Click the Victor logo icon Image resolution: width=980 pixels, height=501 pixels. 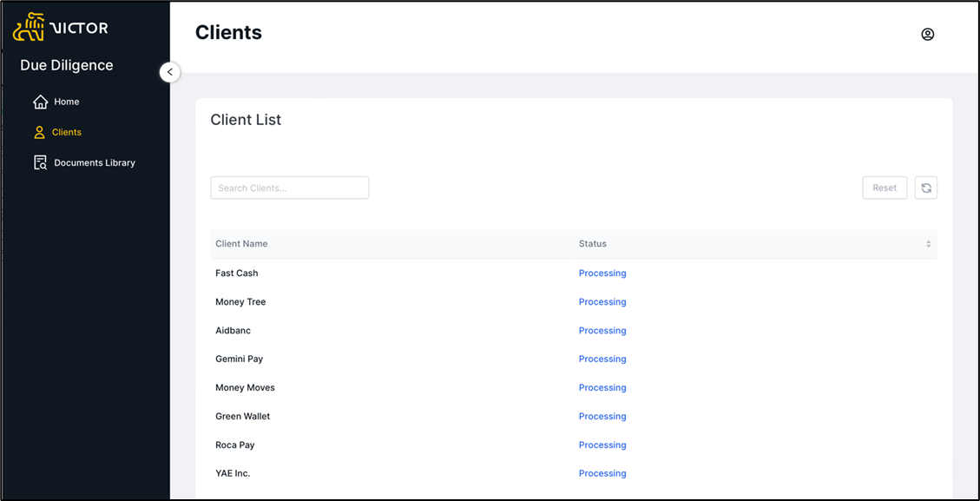coord(30,28)
